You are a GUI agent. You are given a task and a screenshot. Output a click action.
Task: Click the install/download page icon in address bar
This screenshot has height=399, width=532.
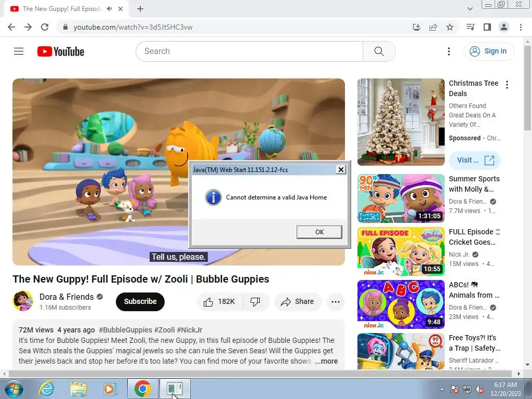416,27
